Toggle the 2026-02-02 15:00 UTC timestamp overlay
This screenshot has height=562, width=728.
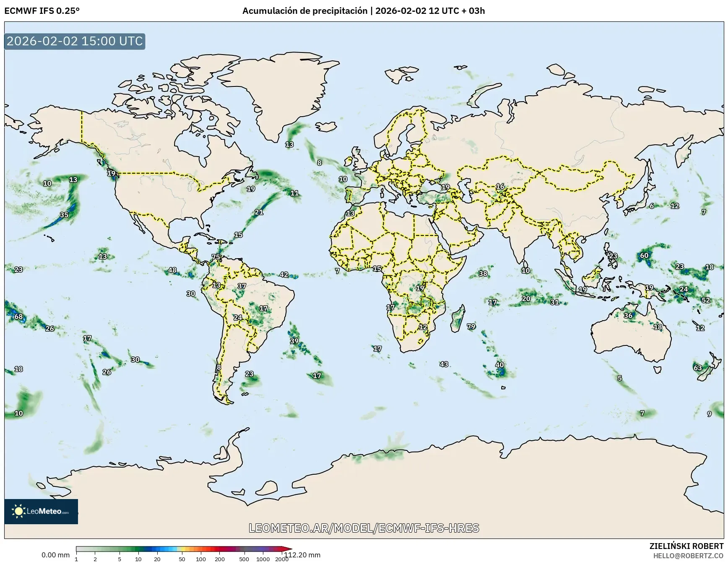pos(74,41)
